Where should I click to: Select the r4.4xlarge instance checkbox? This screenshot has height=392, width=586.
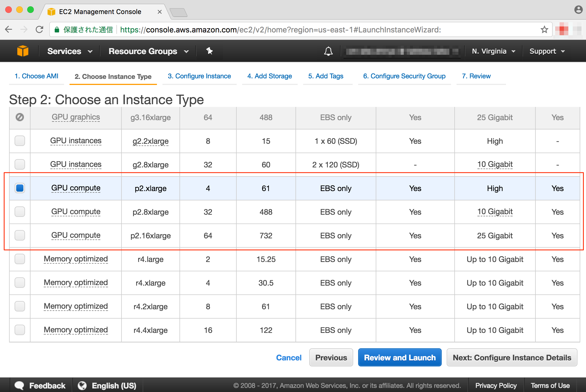point(20,330)
